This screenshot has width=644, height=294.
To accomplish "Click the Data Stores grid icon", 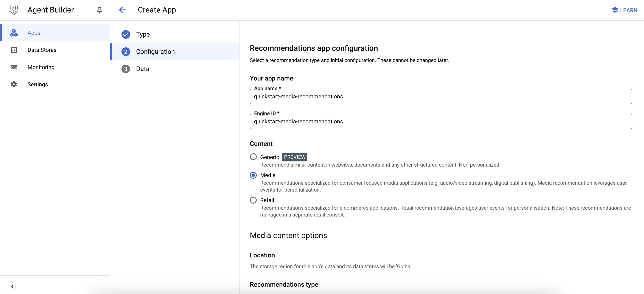I will (14, 50).
